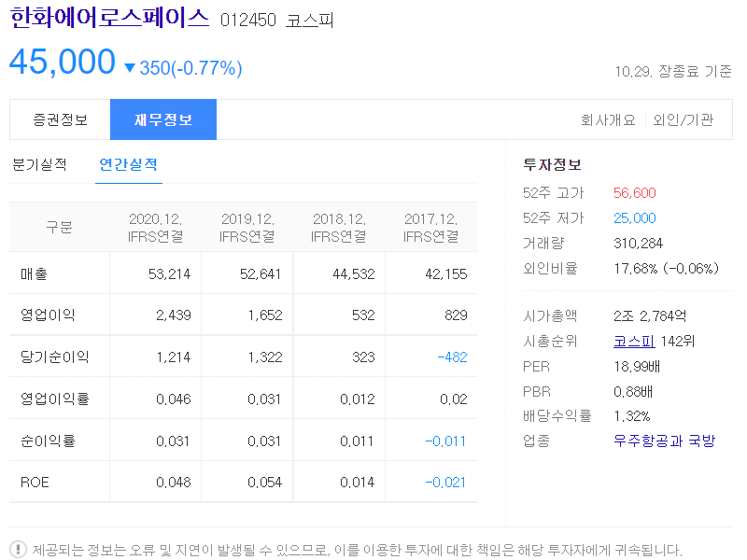Select the 연간실적 tab

(128, 165)
